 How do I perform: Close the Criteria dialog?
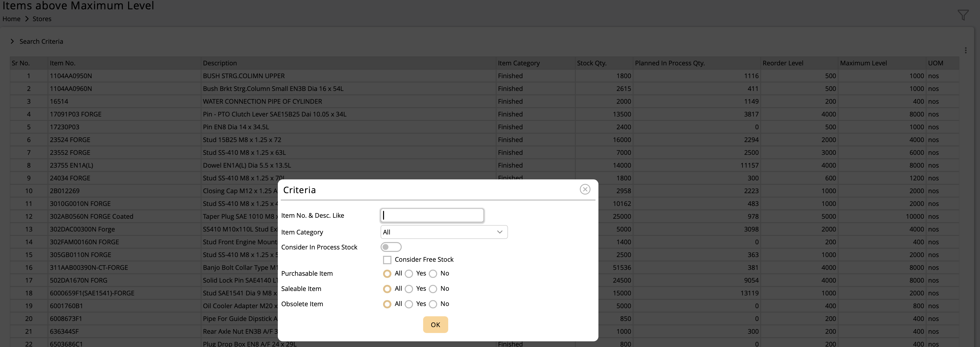tap(585, 189)
